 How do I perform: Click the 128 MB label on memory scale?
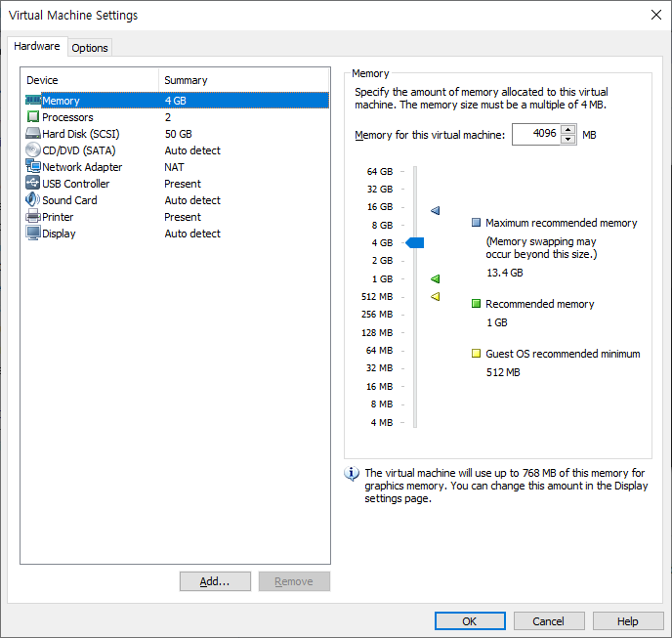(x=377, y=333)
